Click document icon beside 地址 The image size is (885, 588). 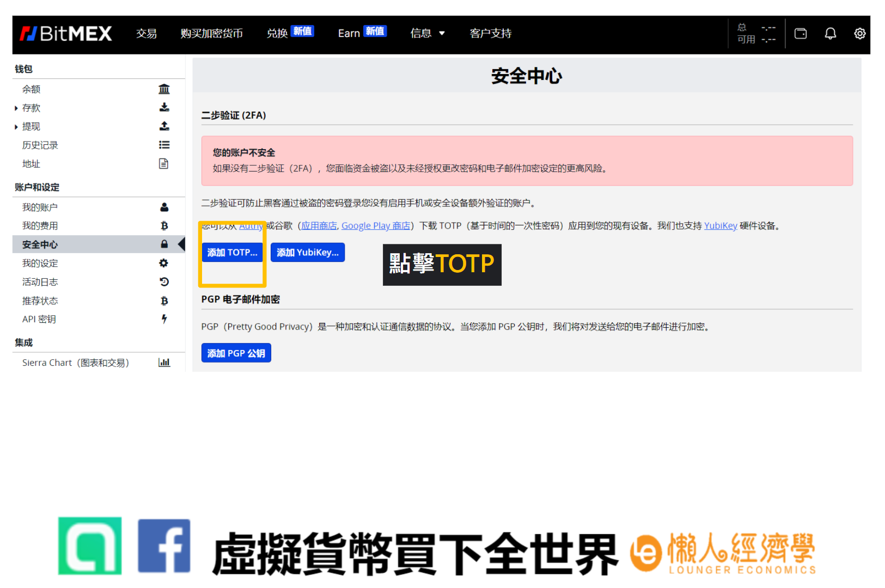click(x=163, y=163)
